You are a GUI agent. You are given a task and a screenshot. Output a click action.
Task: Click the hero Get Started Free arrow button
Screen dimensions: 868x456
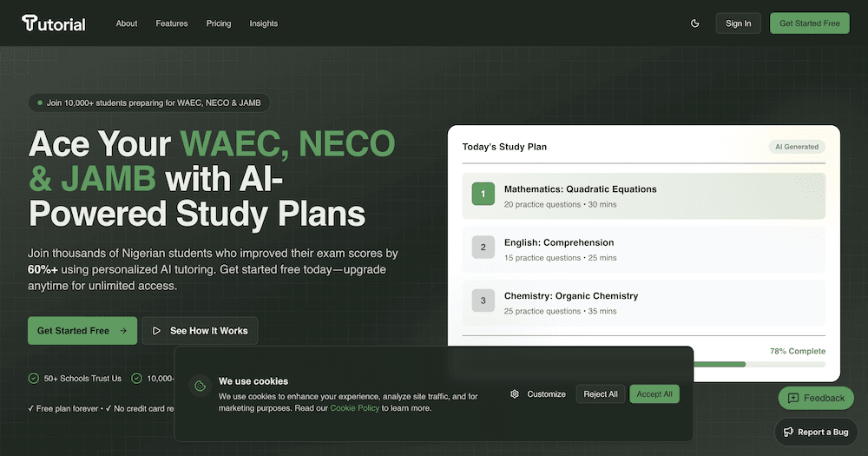point(82,331)
